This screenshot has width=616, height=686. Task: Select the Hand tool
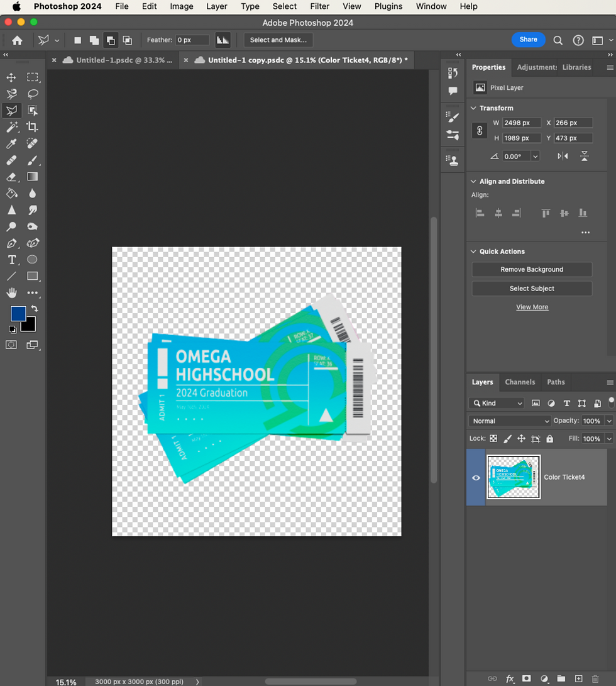[x=11, y=292]
